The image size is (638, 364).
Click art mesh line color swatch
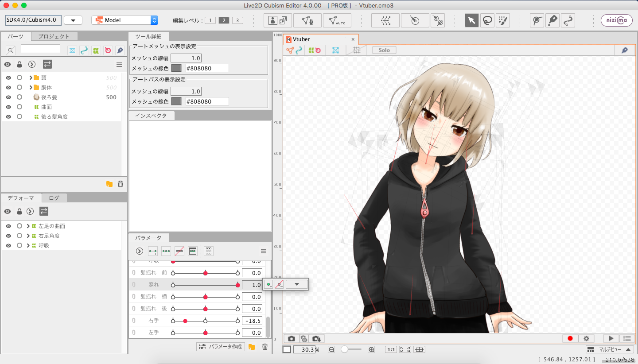[176, 68]
